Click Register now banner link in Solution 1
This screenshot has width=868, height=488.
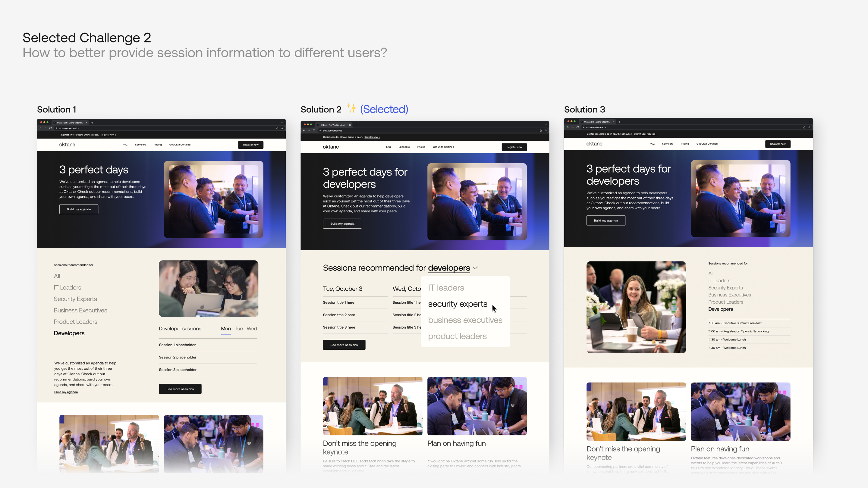[x=108, y=135]
